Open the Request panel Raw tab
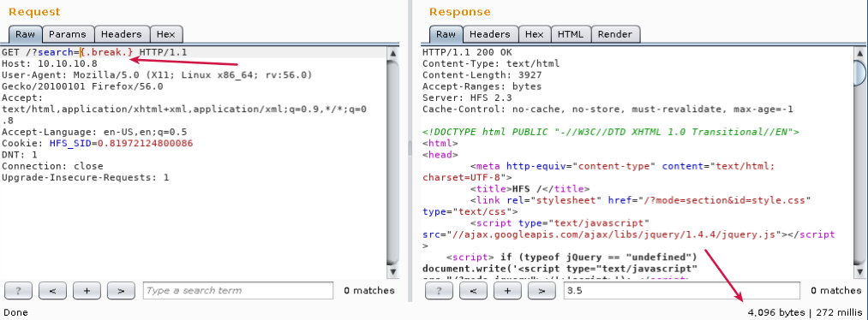This screenshot has height=320, width=868. coord(25,34)
